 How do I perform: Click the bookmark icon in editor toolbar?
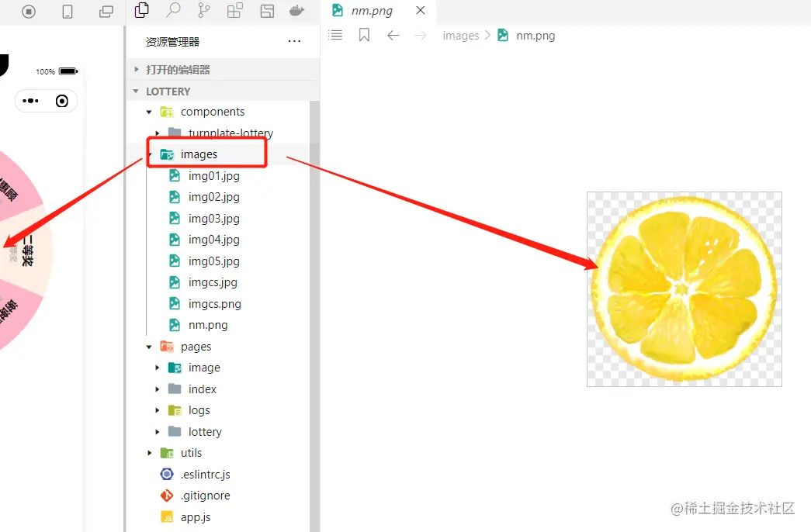[x=364, y=35]
